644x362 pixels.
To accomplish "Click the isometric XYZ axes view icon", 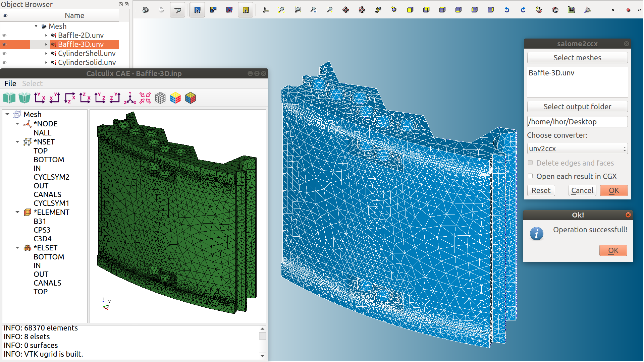I will 130,98.
